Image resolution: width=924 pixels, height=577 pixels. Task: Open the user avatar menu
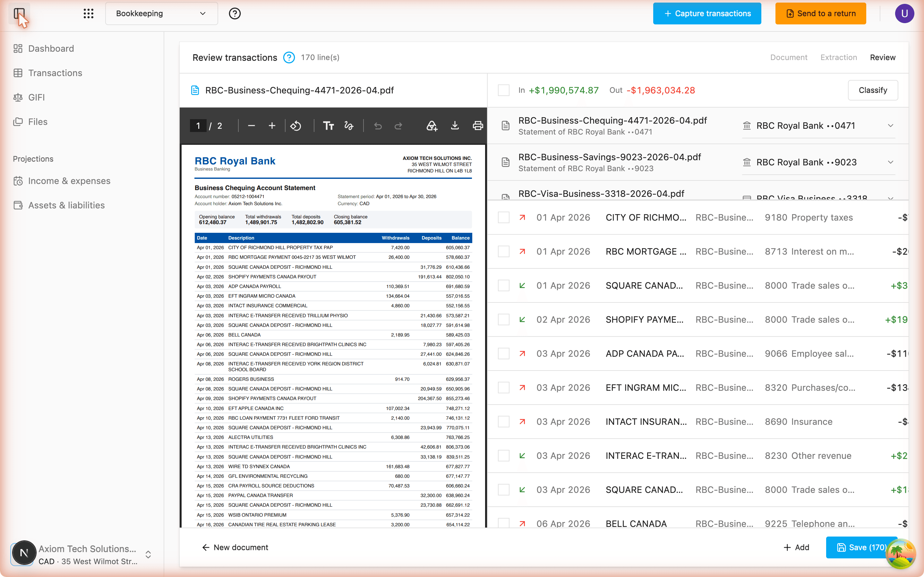coord(904,14)
